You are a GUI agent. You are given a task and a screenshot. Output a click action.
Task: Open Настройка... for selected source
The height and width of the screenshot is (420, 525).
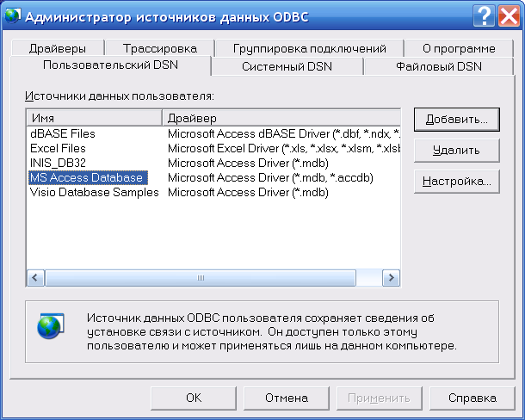457,182
